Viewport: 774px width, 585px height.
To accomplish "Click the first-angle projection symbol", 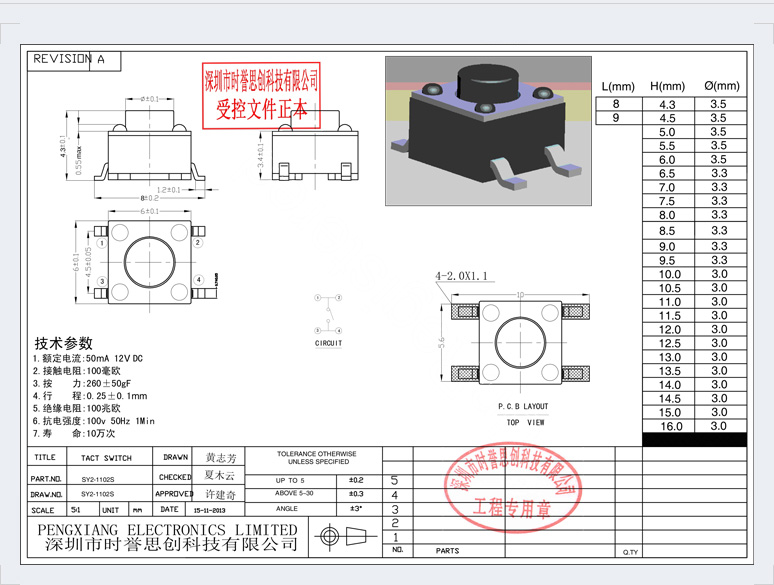I will point(346,537).
